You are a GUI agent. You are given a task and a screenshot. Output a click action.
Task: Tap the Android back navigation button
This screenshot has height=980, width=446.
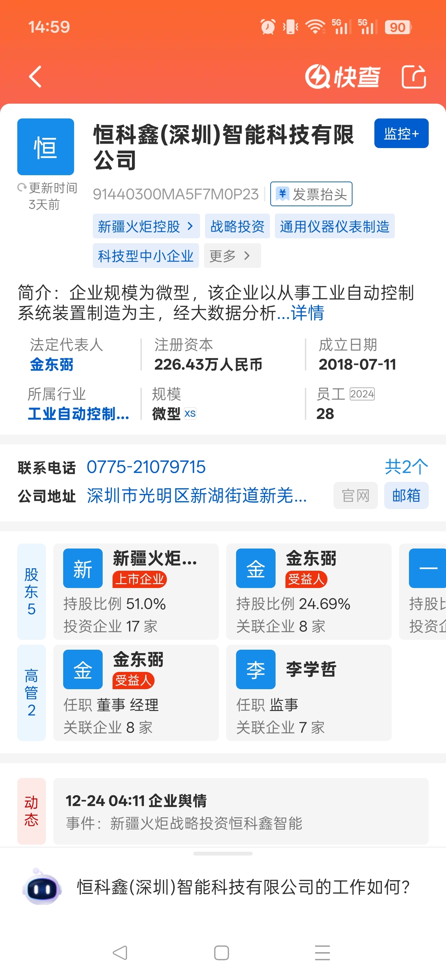120,953
